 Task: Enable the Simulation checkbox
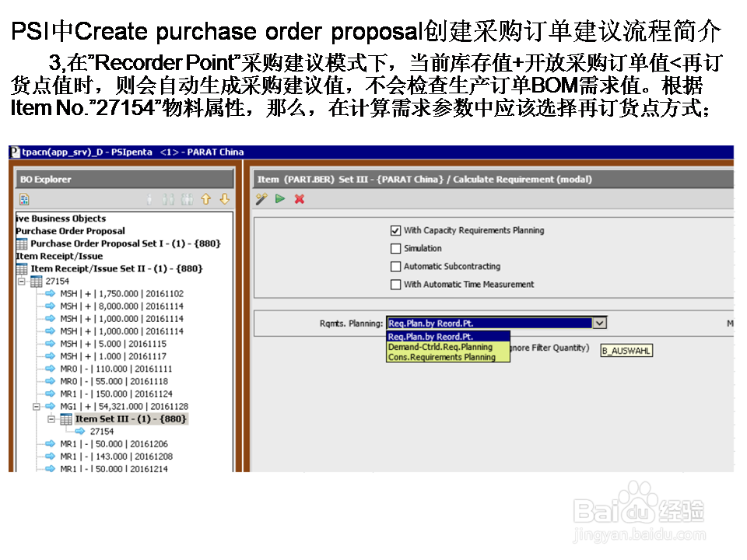click(x=395, y=248)
